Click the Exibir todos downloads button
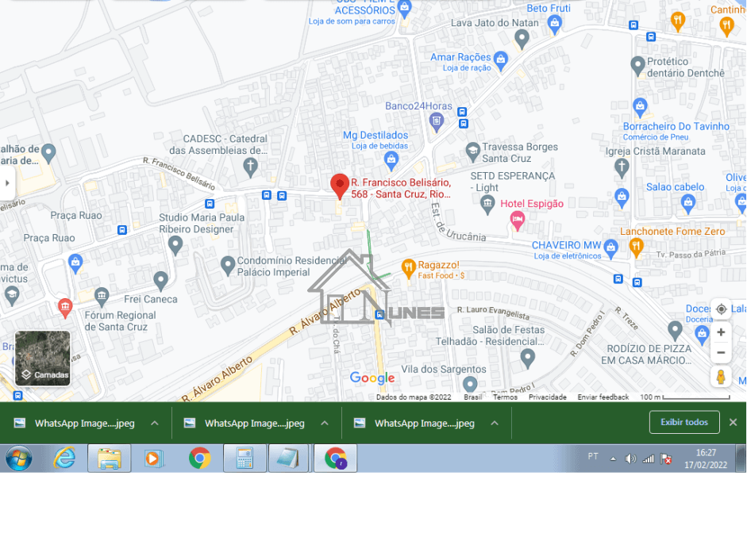This screenshot has width=747, height=560. [x=684, y=422]
